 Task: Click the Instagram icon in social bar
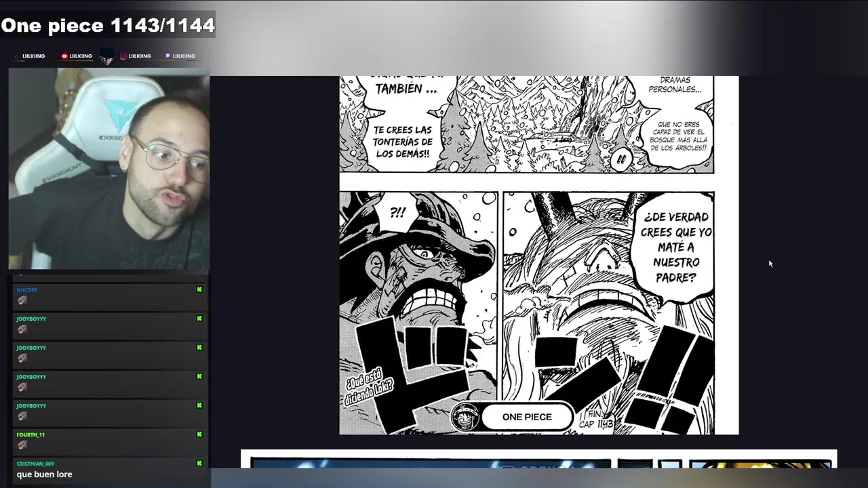pyautogui.click(x=123, y=56)
